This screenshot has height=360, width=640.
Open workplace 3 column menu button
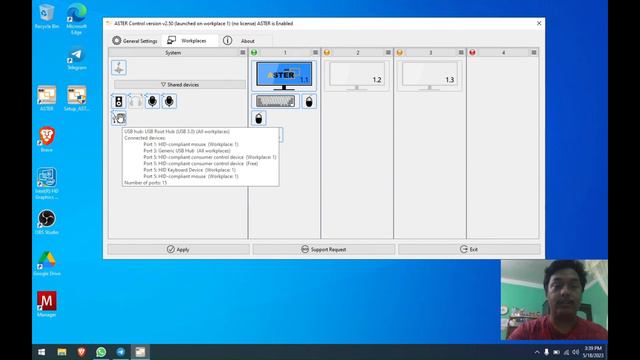pyautogui.click(x=461, y=53)
